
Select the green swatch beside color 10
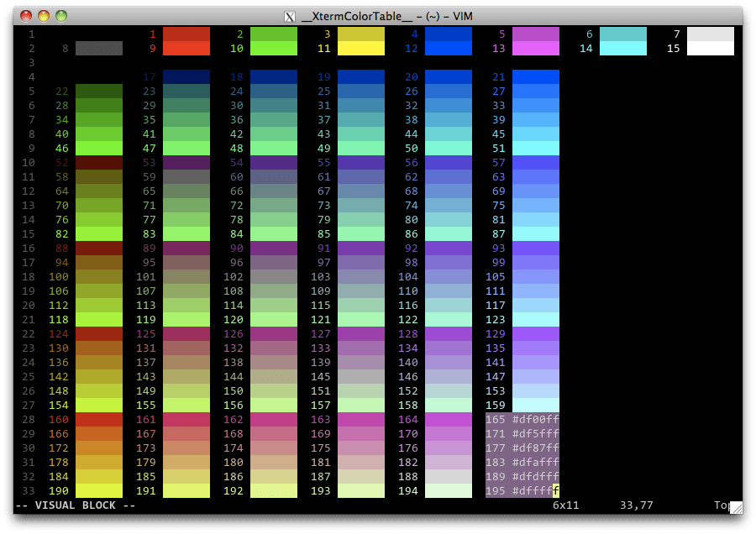pos(276,49)
